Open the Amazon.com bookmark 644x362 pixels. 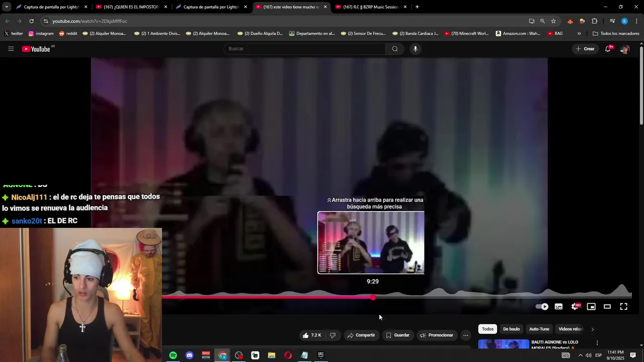(518, 34)
